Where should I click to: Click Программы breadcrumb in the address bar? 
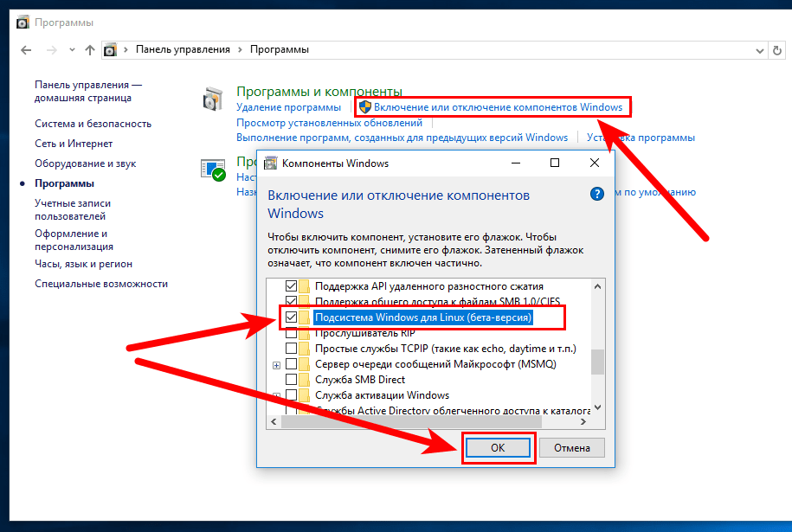(x=280, y=49)
